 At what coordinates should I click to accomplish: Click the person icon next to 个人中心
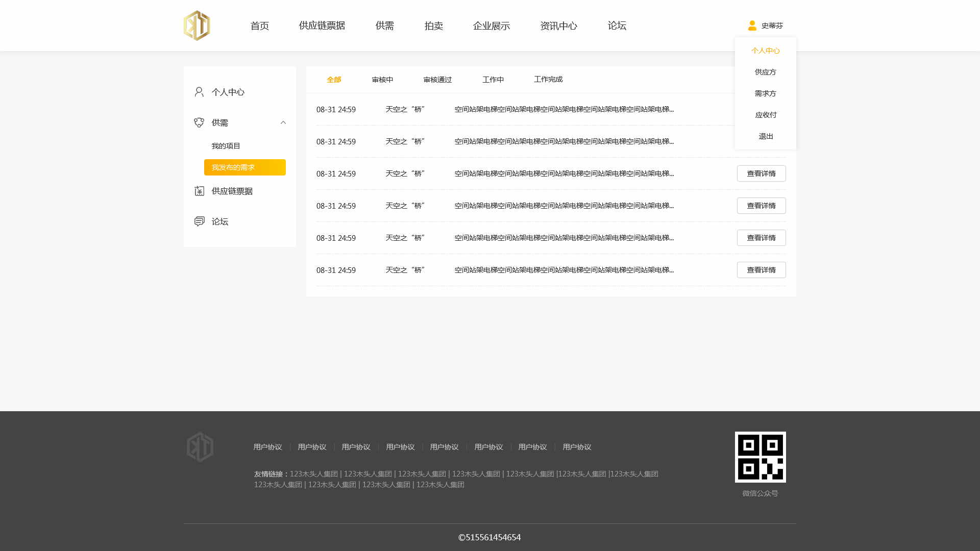pyautogui.click(x=199, y=92)
